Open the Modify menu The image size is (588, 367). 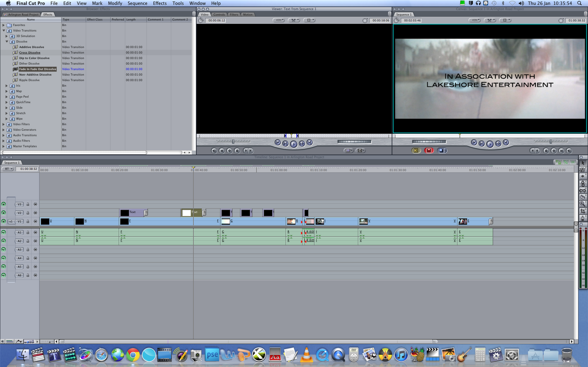click(115, 3)
